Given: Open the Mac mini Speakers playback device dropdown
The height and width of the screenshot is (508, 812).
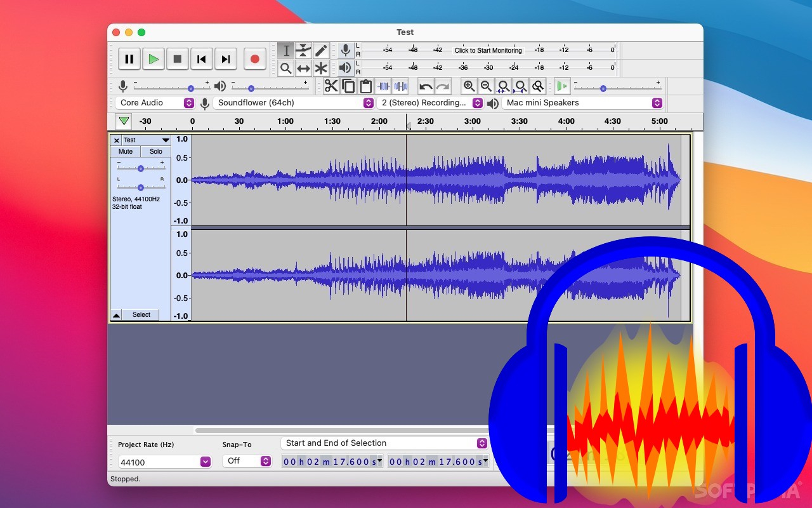Looking at the screenshot, I should tap(656, 102).
